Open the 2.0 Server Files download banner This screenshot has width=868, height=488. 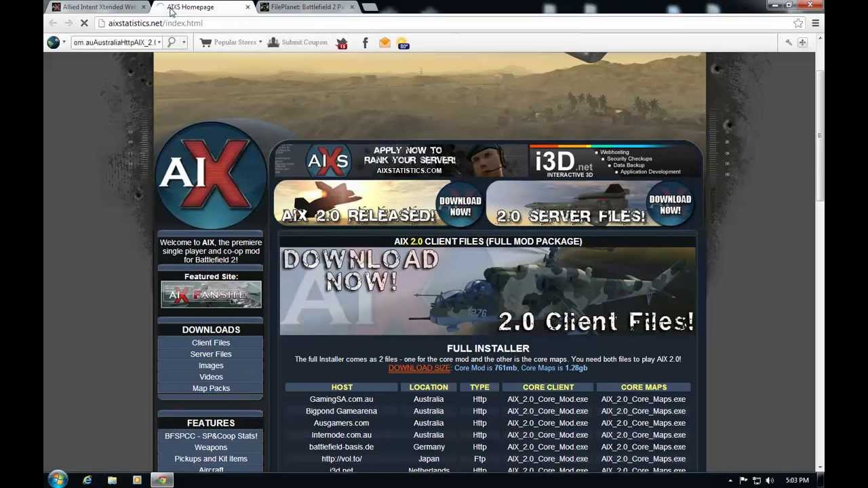tap(591, 203)
